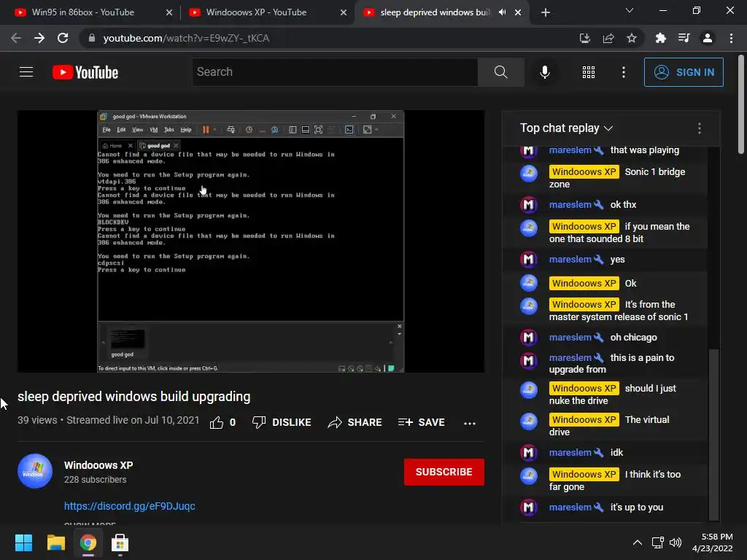Open the Windooows XP channel avatar

pyautogui.click(x=35, y=471)
